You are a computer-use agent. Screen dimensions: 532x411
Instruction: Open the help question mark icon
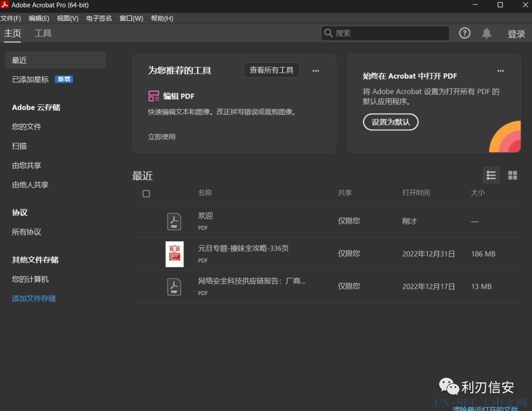pyautogui.click(x=465, y=33)
